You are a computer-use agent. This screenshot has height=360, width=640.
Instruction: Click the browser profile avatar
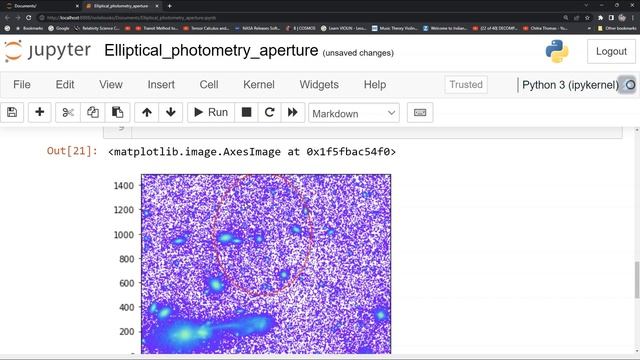[x=622, y=18]
